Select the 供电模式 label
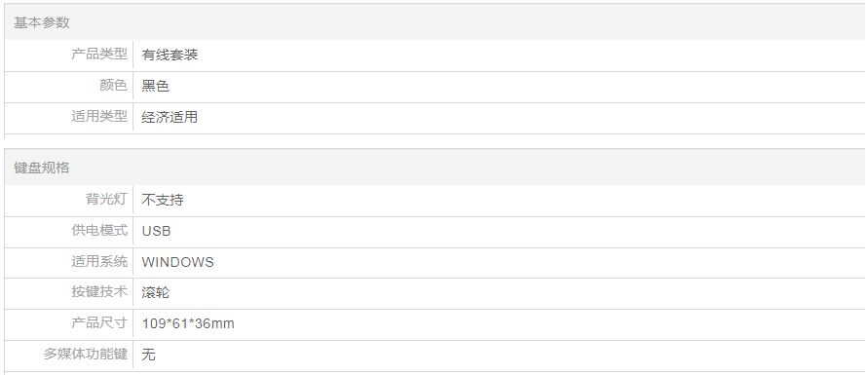The height and width of the screenshot is (375, 868). point(99,230)
